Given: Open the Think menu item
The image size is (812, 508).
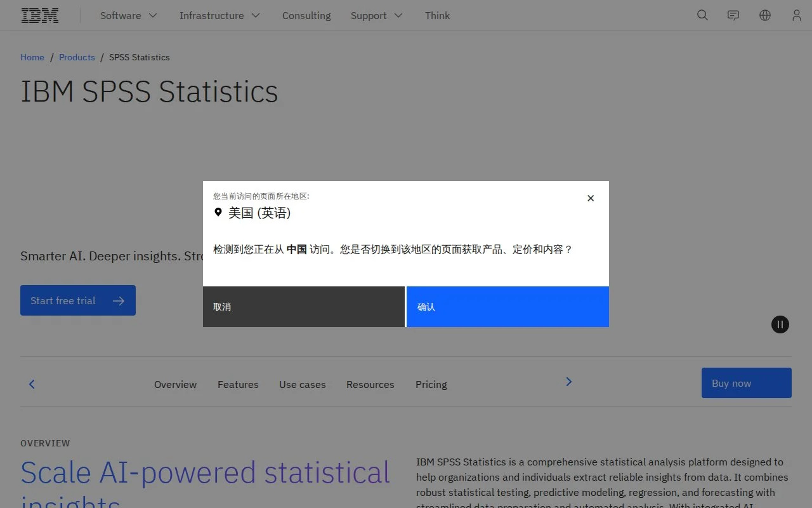Looking at the screenshot, I should tap(437, 15).
